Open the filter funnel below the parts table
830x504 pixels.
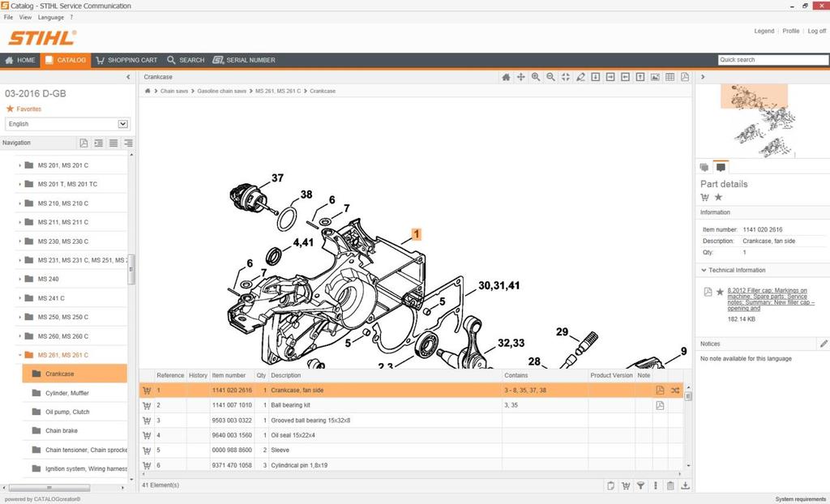point(640,485)
